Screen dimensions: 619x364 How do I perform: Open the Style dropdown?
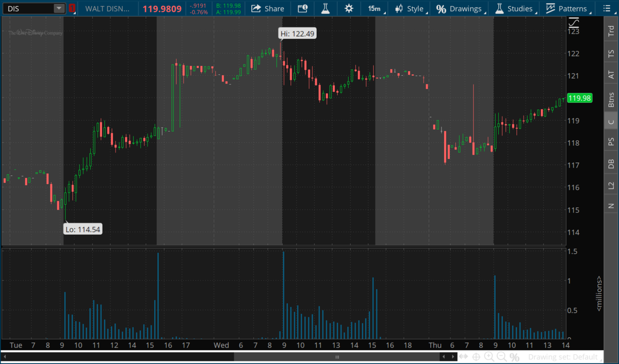point(411,8)
